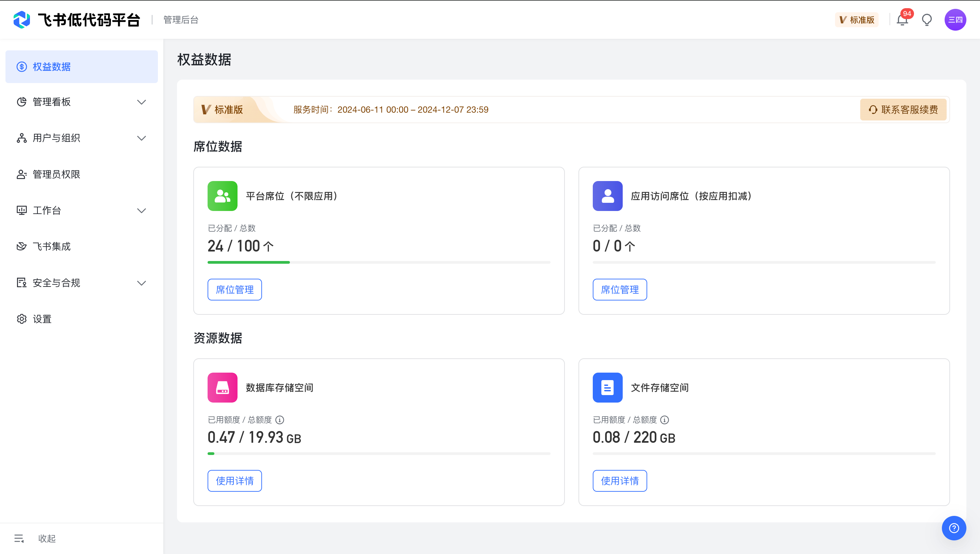The image size is (980, 554).
Task: Click the info icon beside 文件存储 已用额度 / 总额度
Action: pyautogui.click(x=665, y=420)
